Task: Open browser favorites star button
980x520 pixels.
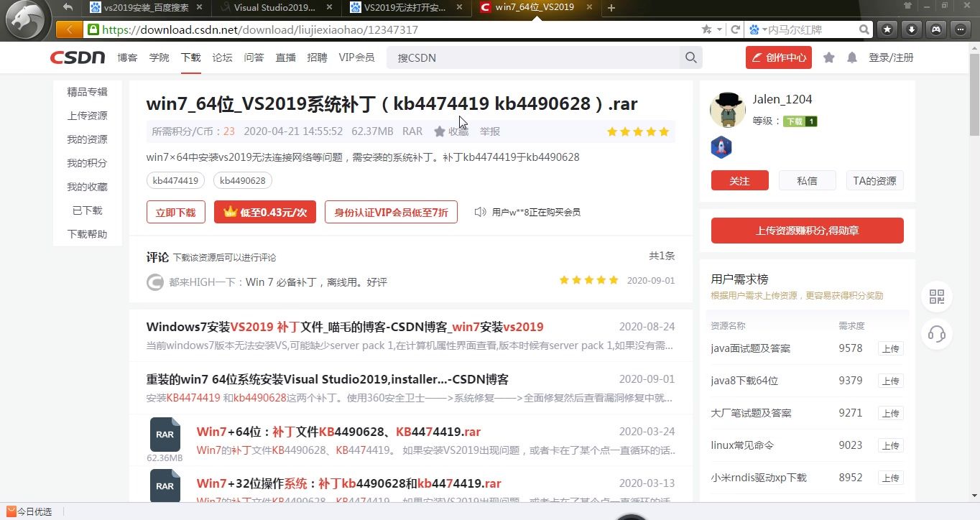Action: pos(887,29)
